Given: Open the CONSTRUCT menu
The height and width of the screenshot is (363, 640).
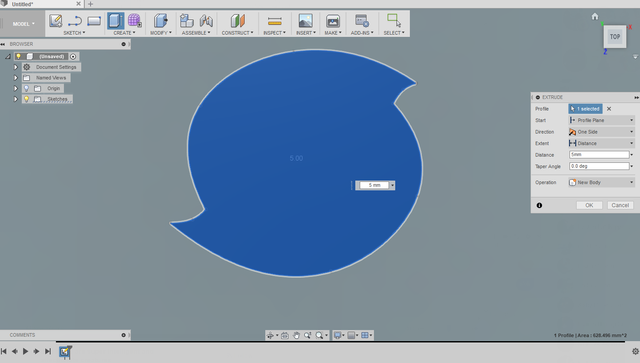Looking at the screenshot, I should click(238, 33).
